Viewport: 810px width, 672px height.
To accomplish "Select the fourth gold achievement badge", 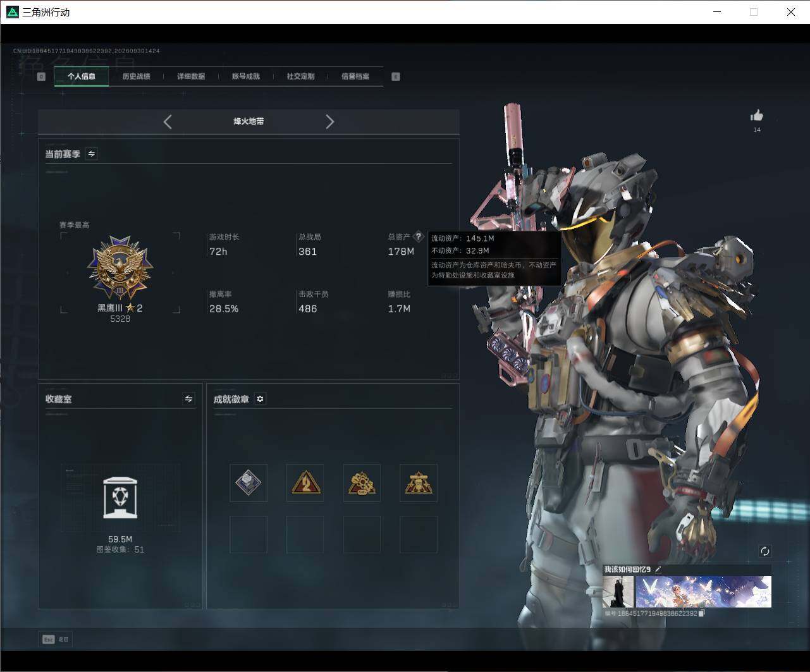I will pyautogui.click(x=419, y=483).
